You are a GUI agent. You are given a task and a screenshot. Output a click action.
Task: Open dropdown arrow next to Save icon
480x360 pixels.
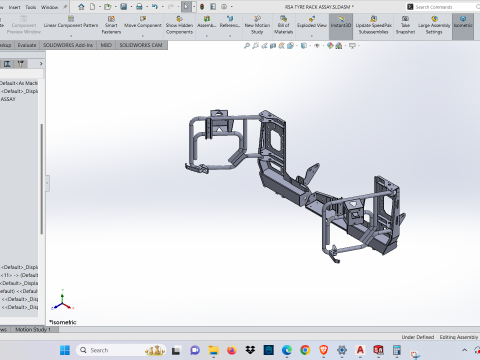(131, 7)
